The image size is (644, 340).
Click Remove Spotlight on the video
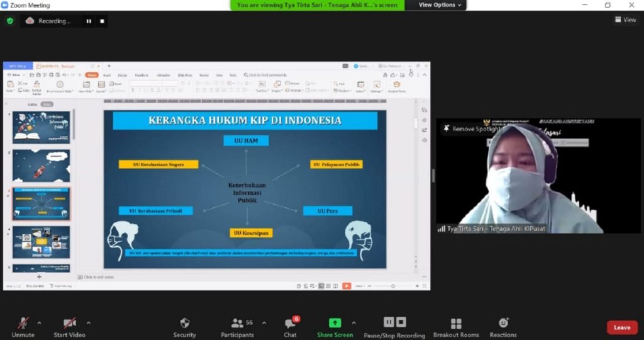(x=471, y=128)
